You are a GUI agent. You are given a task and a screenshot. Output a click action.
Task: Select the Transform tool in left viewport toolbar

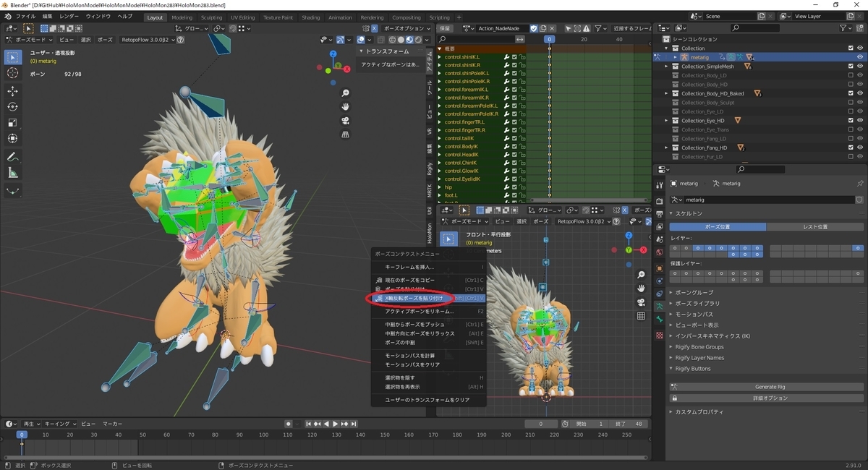(13, 138)
